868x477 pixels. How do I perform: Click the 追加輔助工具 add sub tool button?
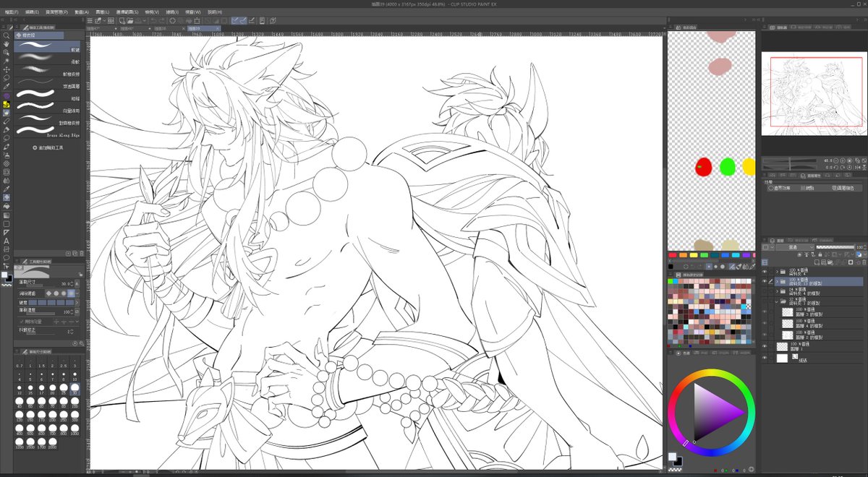tap(48, 147)
